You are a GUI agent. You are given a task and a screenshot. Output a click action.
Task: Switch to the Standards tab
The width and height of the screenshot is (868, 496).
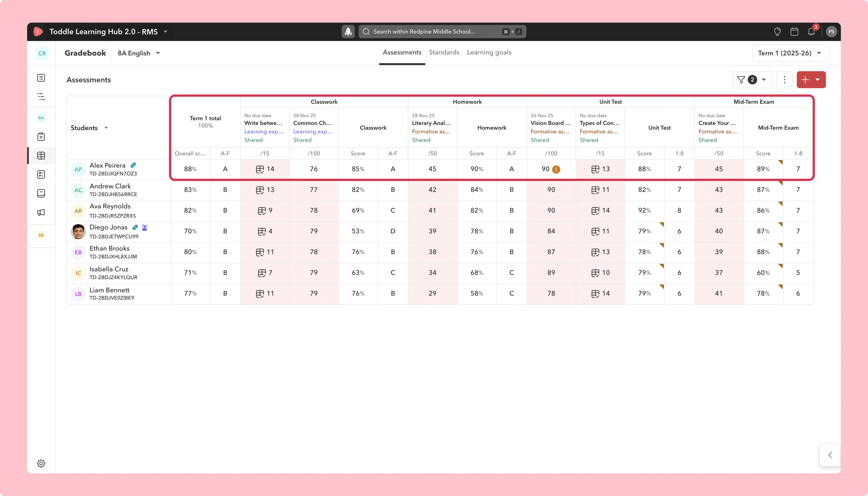pyautogui.click(x=444, y=52)
